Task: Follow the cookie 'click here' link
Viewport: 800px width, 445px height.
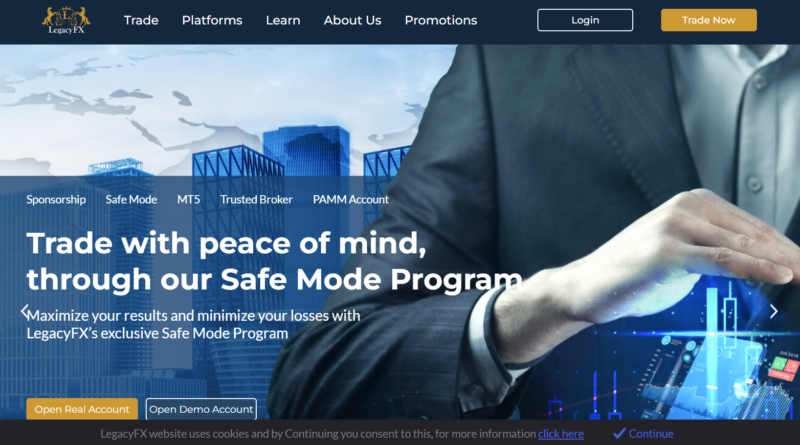Action: click(x=561, y=434)
